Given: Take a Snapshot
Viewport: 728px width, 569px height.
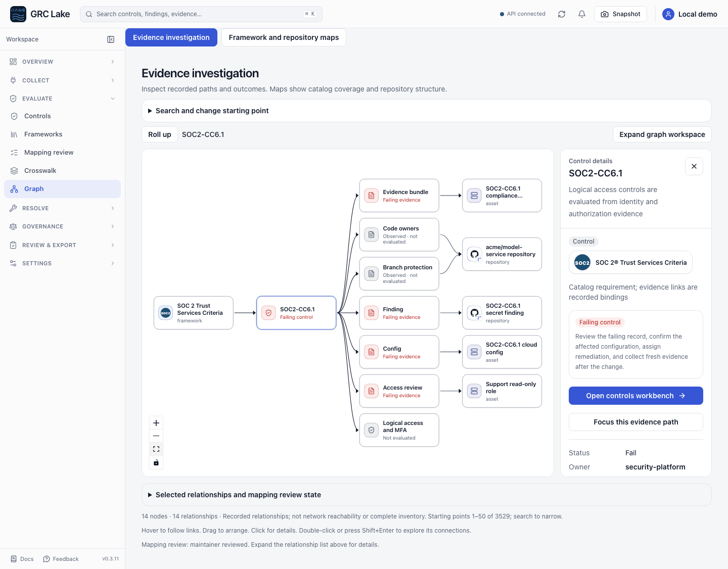Looking at the screenshot, I should coord(620,14).
